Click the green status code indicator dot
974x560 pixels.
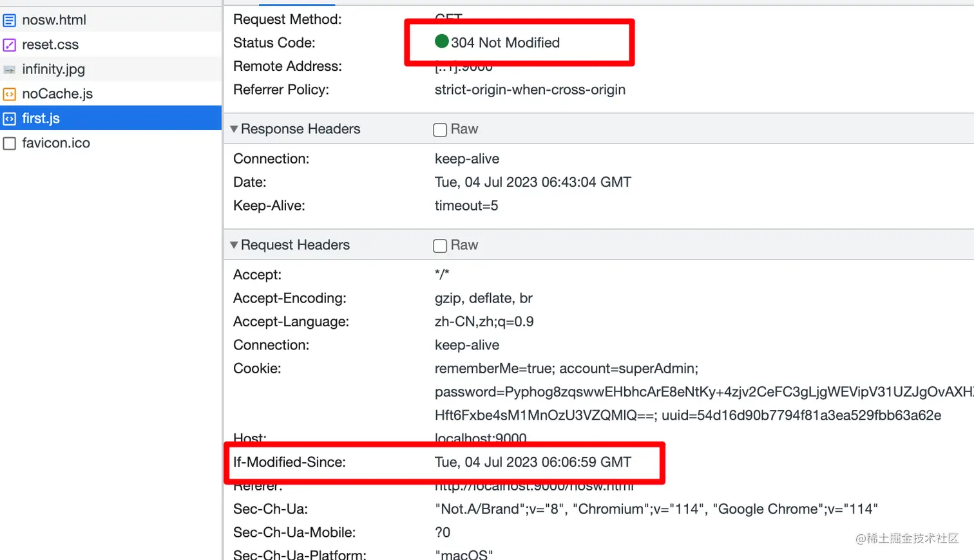(x=441, y=42)
